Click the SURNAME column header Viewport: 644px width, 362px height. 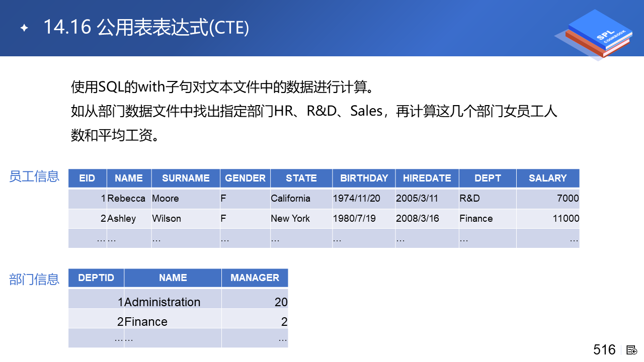(x=186, y=178)
